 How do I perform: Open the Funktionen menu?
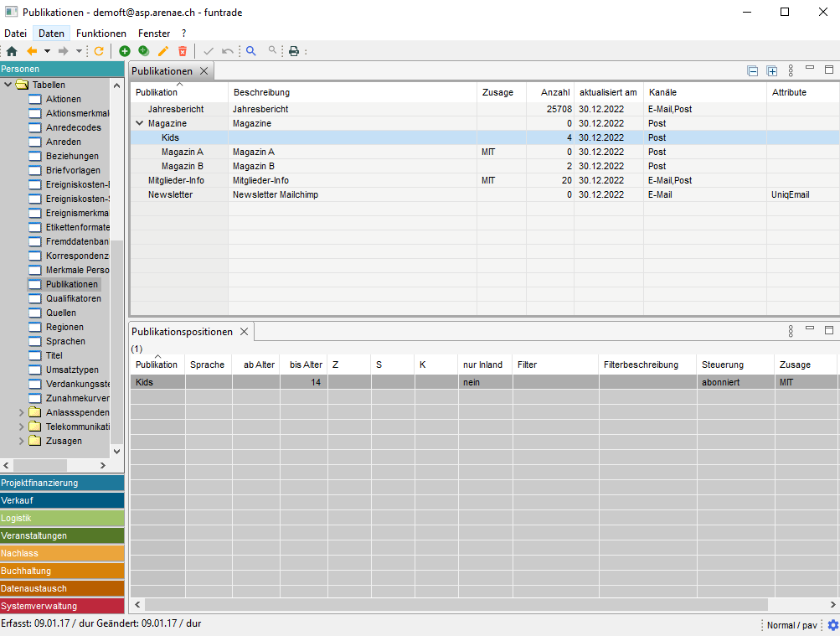coord(100,34)
